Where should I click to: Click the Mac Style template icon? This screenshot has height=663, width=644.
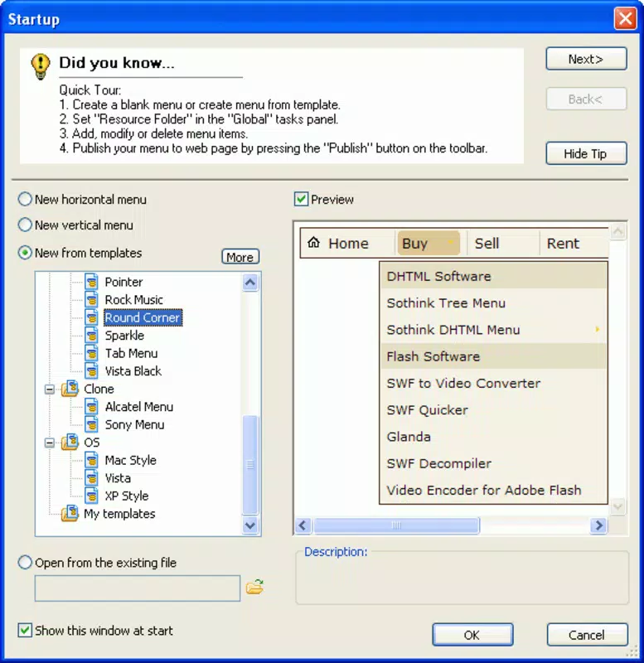tap(91, 460)
